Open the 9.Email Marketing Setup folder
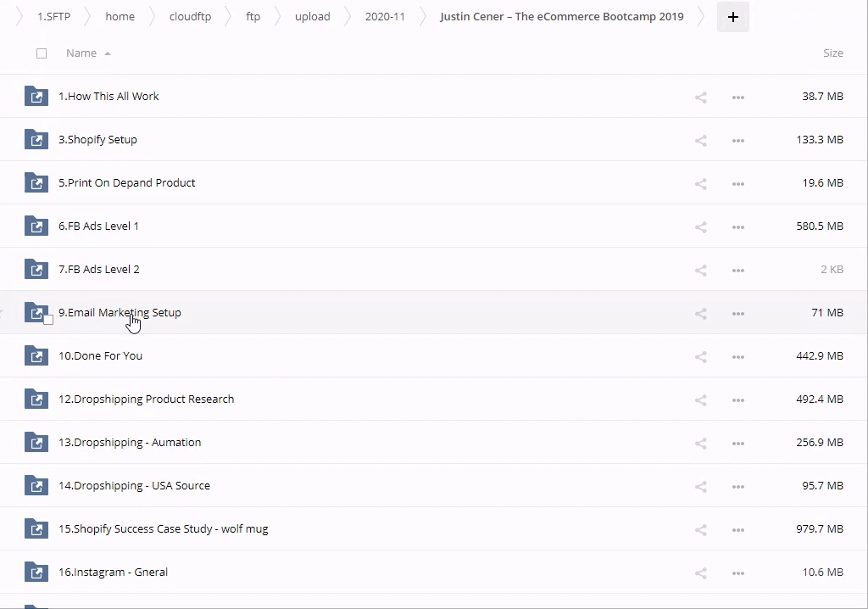 [x=120, y=312]
